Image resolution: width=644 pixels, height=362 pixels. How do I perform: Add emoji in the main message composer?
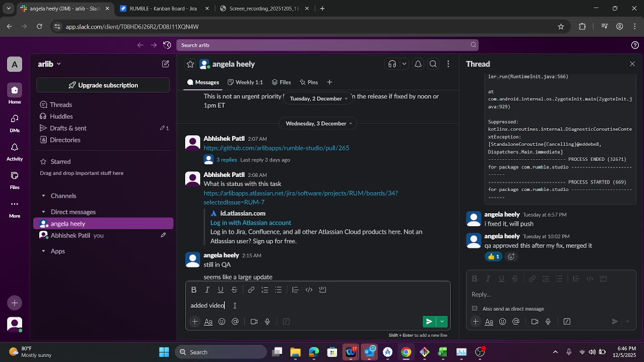222,322
